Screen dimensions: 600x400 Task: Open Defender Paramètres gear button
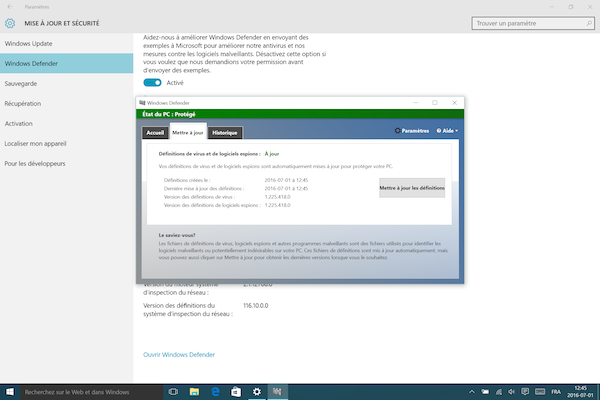click(412, 131)
